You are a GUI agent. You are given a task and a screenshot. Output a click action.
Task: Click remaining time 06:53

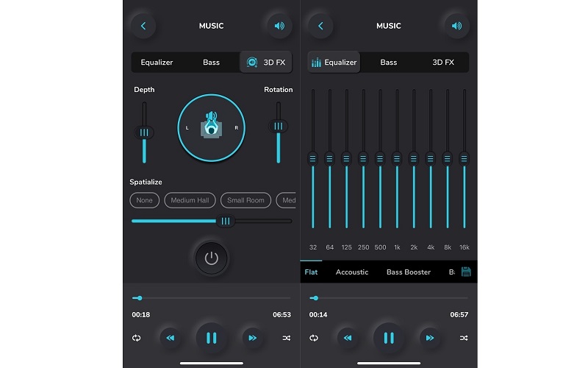coord(282,315)
